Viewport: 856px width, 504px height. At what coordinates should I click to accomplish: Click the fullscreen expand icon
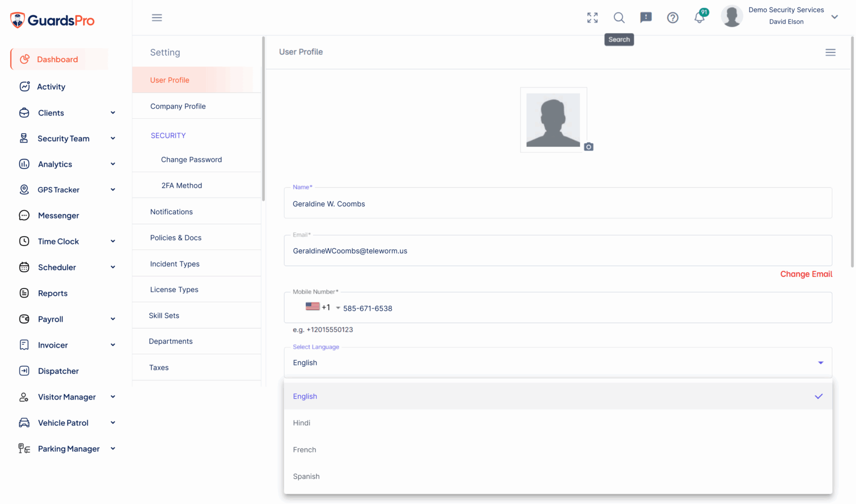pyautogui.click(x=592, y=18)
